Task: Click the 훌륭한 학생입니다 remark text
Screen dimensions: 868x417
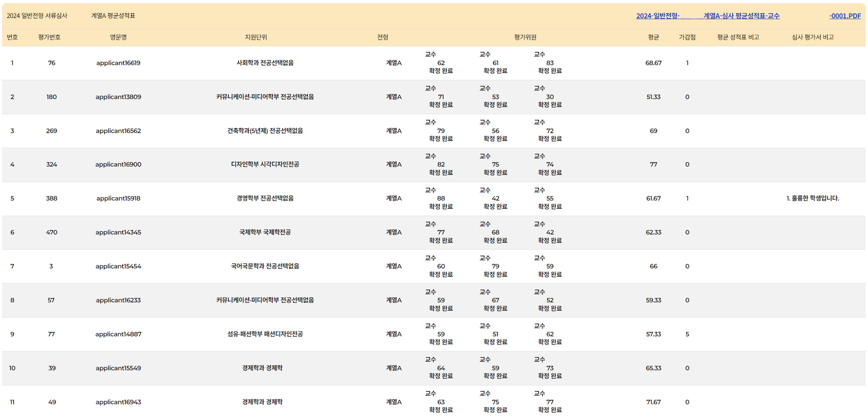Action: [x=812, y=198]
